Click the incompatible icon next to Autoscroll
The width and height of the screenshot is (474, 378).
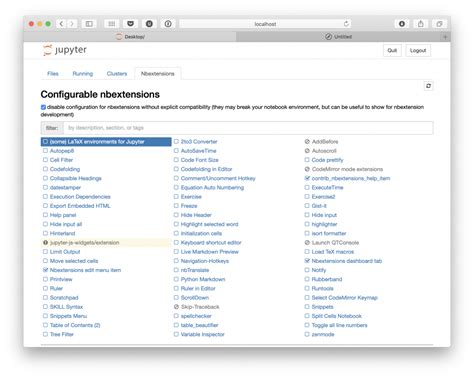pos(307,151)
